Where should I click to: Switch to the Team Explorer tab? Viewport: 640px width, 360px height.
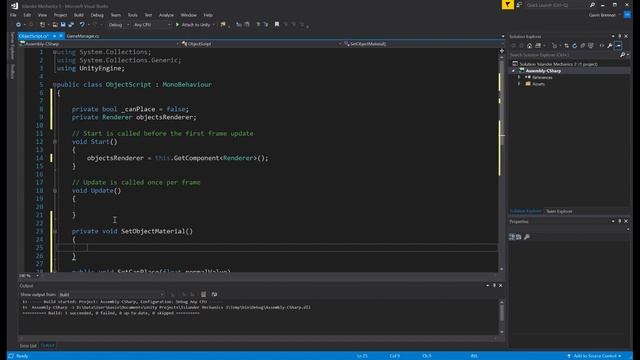click(559, 211)
